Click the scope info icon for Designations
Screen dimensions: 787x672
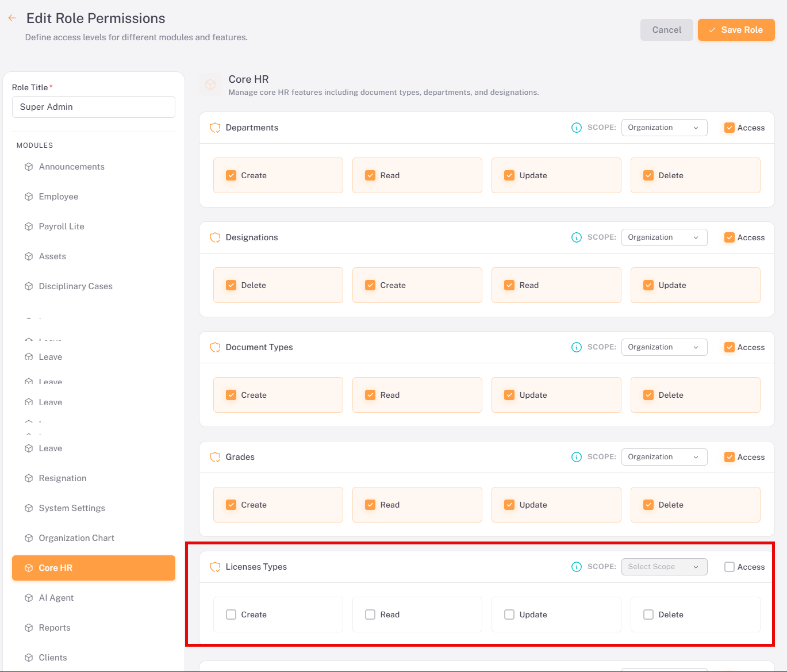pyautogui.click(x=577, y=237)
